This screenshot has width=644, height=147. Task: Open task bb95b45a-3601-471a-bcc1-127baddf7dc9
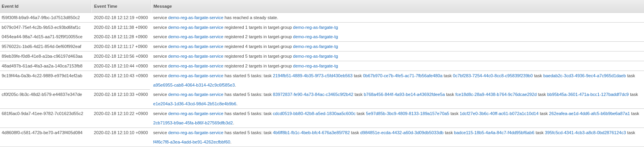[x=588, y=94]
